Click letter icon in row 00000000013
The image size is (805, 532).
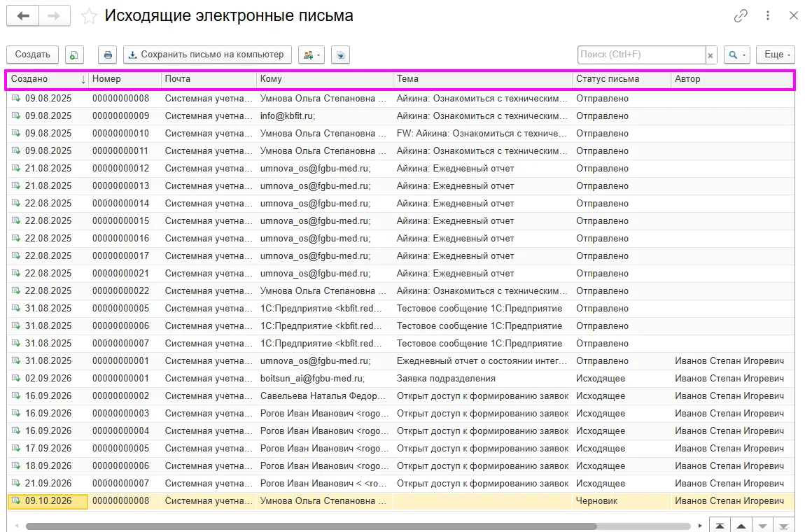pos(16,185)
